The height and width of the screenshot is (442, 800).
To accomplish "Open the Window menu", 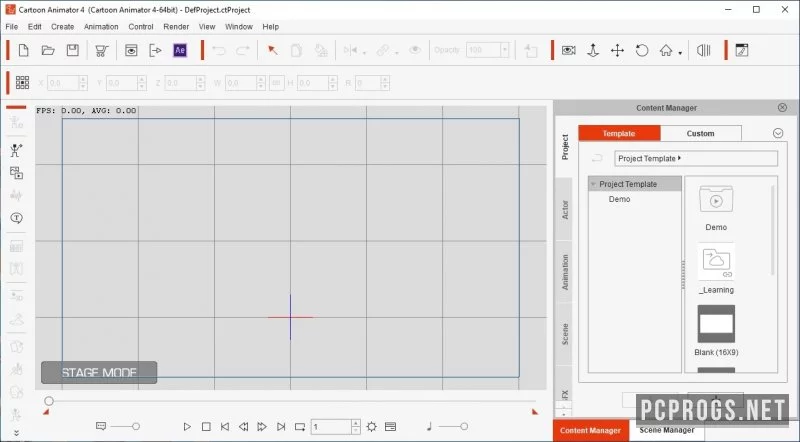I will coord(239,27).
